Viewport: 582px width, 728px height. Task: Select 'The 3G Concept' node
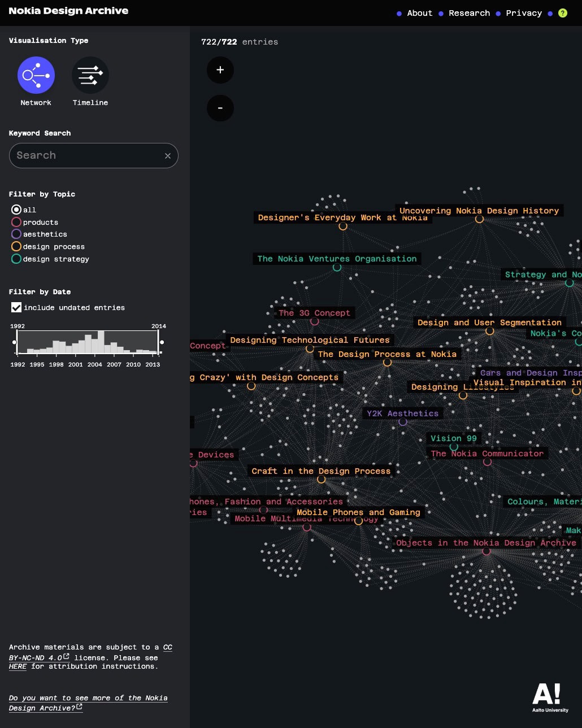pos(315,321)
